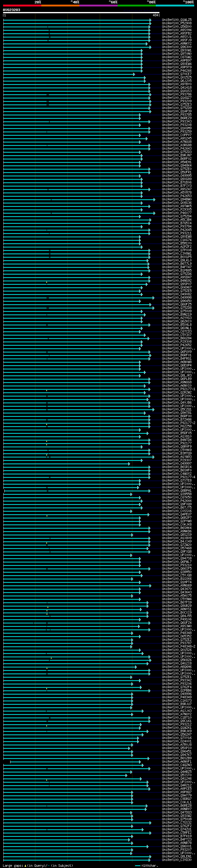Select the UniRef100_A1YW93 entry

(x=177, y=457)
